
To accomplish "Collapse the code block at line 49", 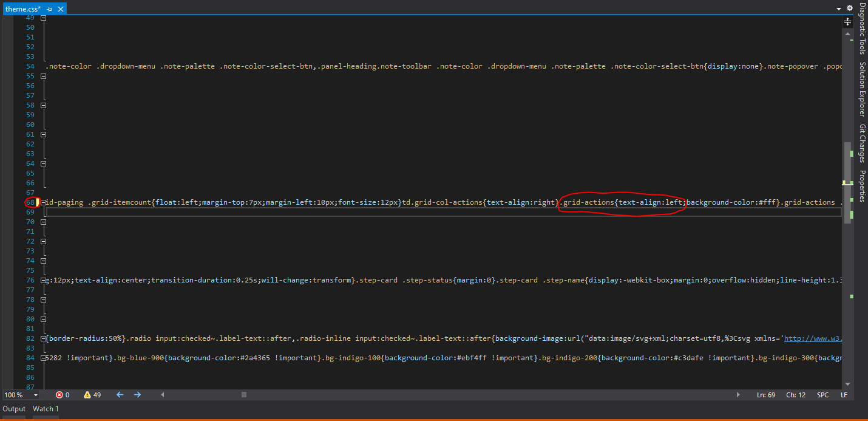I will (43, 18).
